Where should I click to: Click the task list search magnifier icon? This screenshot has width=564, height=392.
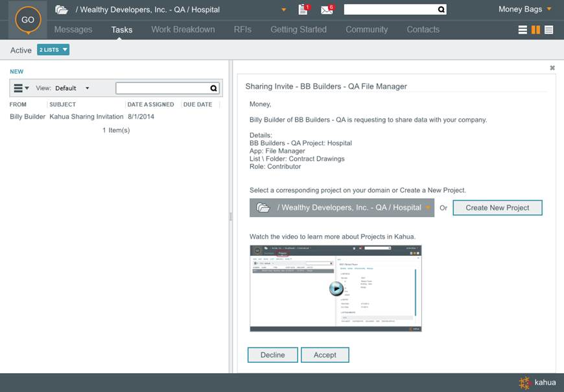tap(214, 88)
